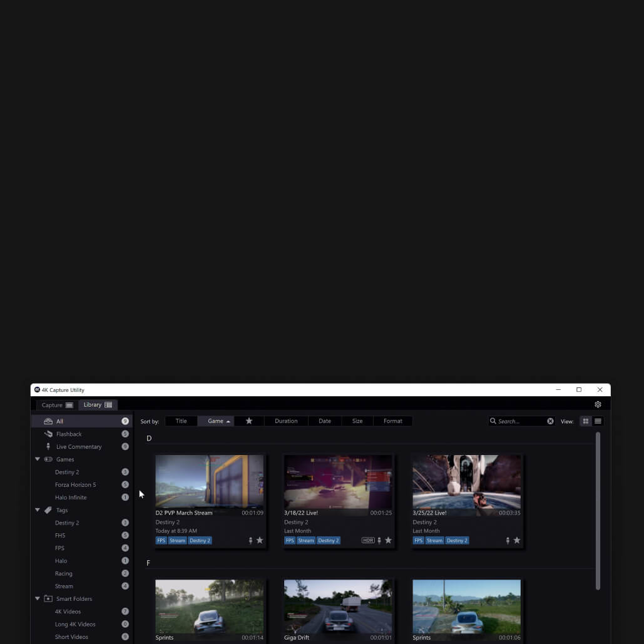Collapse the Smart Folders section

click(x=38, y=598)
